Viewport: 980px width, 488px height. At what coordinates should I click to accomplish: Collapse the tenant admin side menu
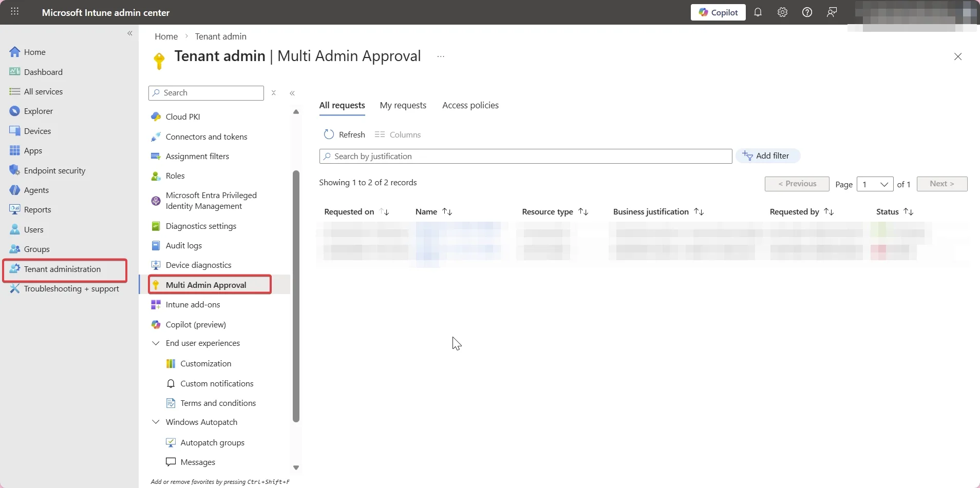coord(292,93)
